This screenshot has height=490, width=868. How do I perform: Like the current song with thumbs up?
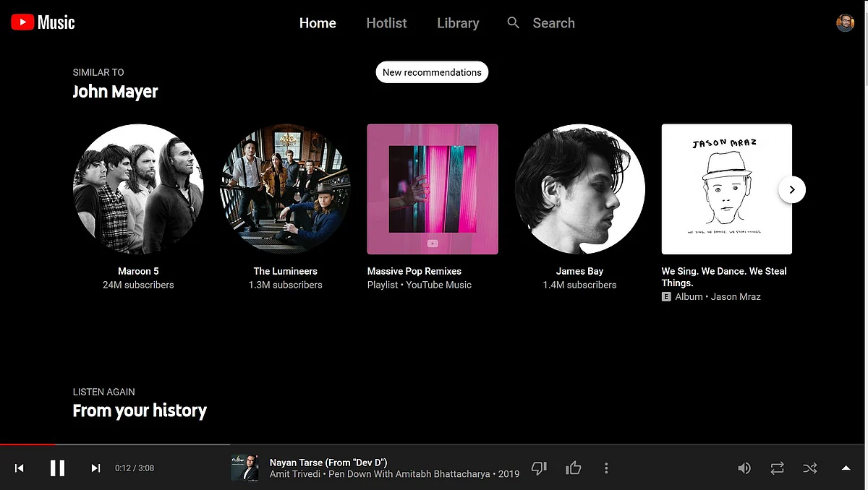pos(574,468)
